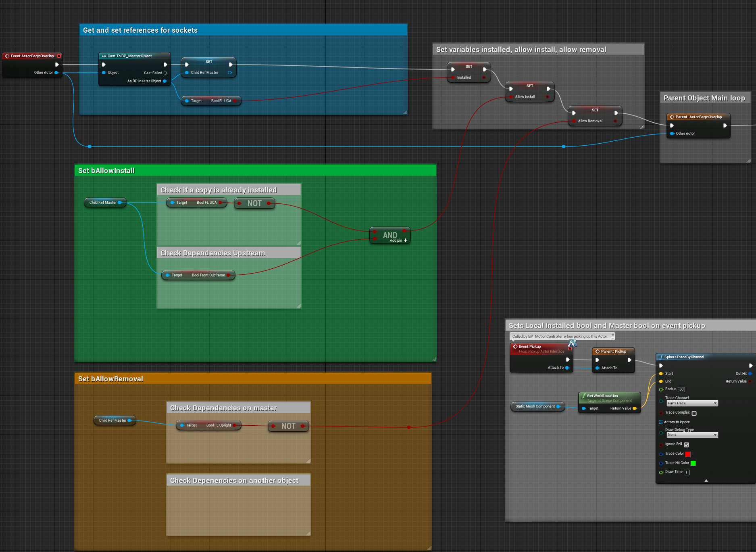
Task: Click the Bool Front Subframe output pin
Action: [x=229, y=275]
